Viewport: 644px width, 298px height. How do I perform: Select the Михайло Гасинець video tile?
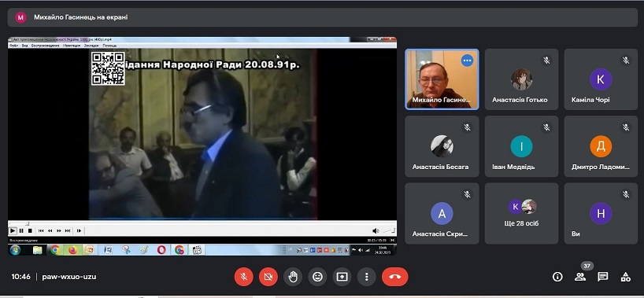442,79
